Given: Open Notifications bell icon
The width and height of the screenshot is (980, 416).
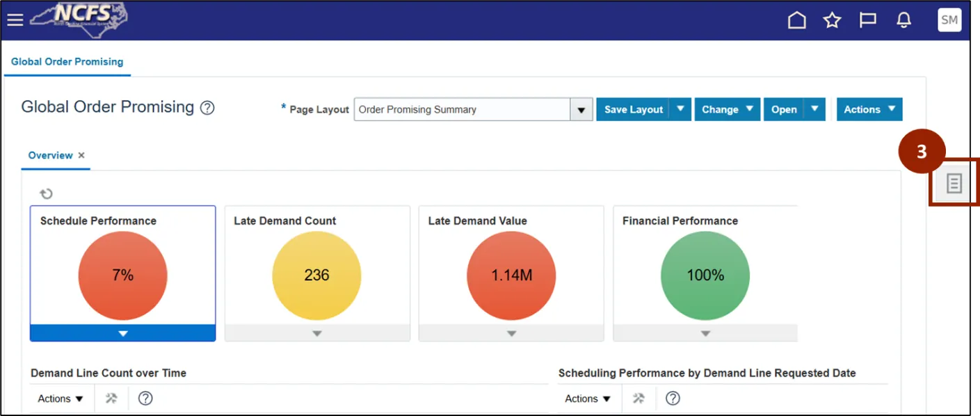Looking at the screenshot, I should [903, 21].
